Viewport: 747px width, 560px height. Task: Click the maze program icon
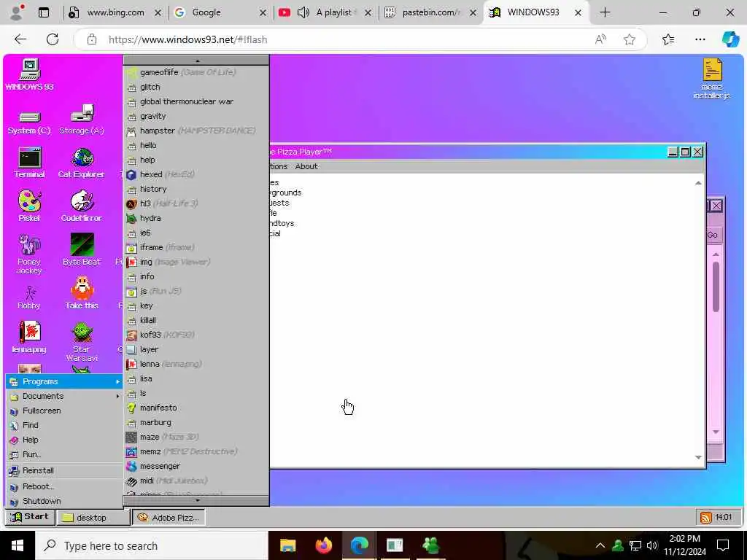coord(131,437)
